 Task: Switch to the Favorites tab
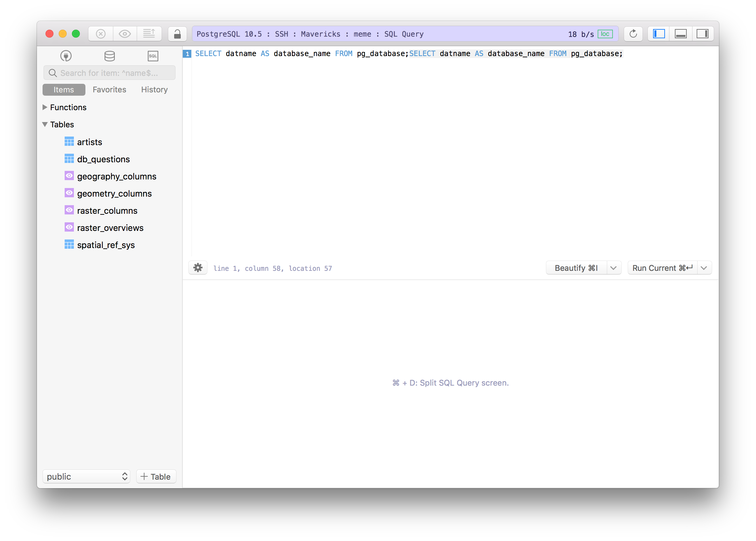109,89
